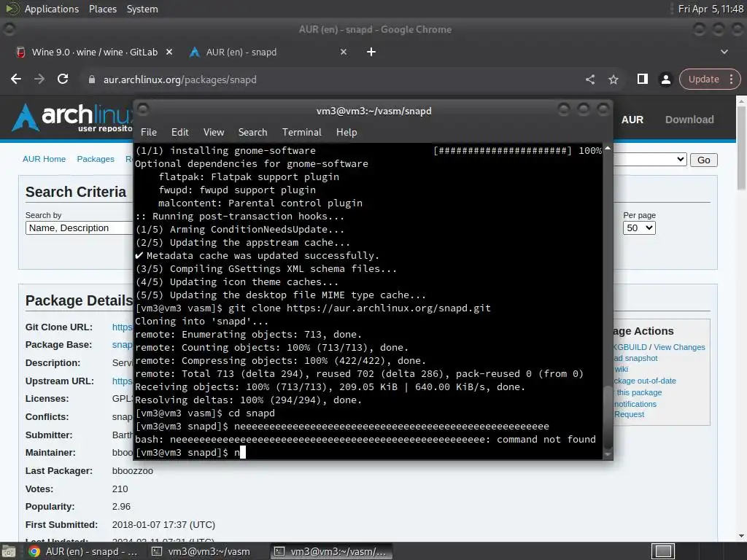
Task: Open the terminal Edit menu
Action: (179, 132)
